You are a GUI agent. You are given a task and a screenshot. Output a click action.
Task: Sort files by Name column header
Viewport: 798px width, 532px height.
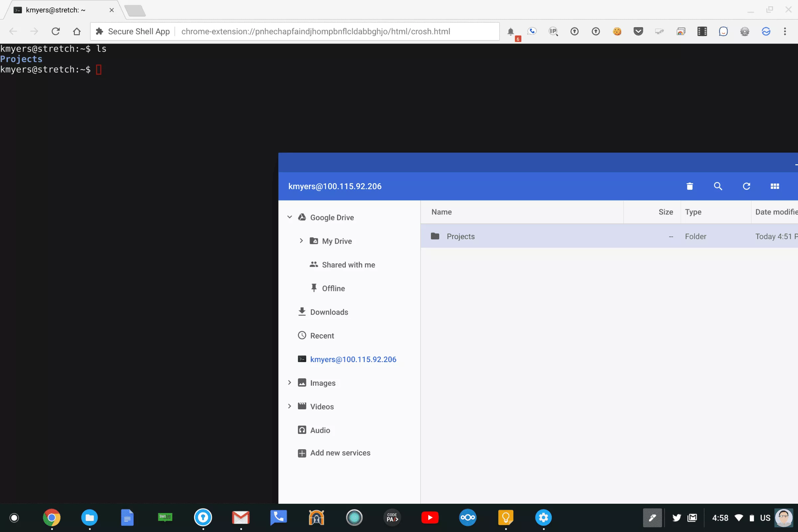click(x=442, y=212)
